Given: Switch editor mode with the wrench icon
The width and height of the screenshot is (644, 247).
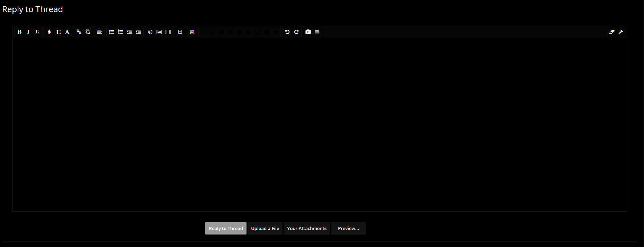Looking at the screenshot, I should 621,32.
